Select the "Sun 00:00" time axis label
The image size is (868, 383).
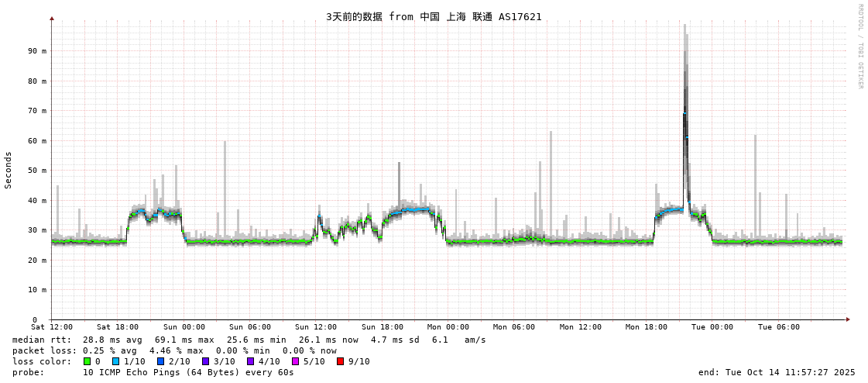(x=184, y=327)
